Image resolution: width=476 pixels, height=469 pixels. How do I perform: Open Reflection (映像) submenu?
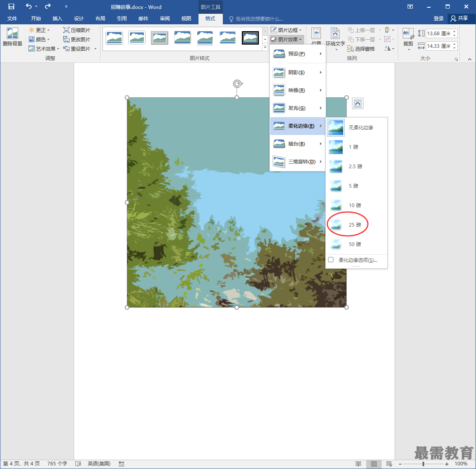coord(297,90)
